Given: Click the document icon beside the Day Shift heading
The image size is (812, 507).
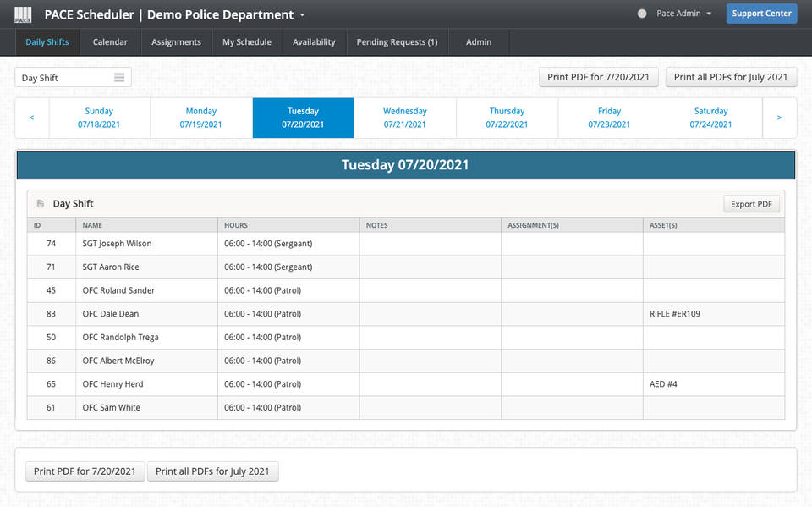Looking at the screenshot, I should point(39,203).
